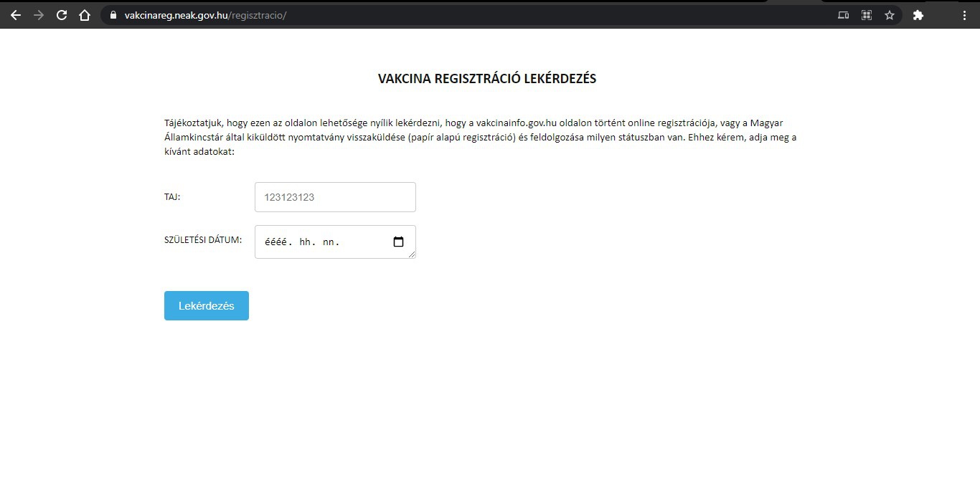Click the TAJ: label

click(x=172, y=196)
